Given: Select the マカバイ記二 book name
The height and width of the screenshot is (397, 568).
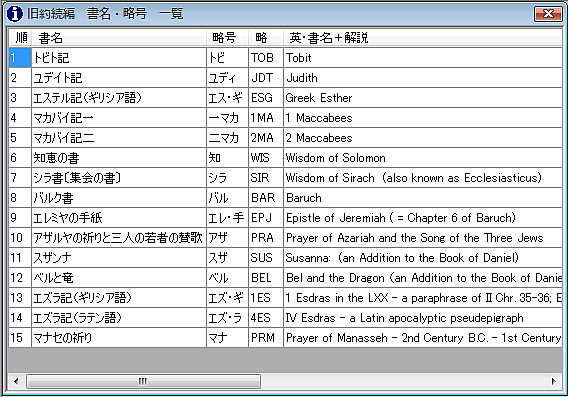Looking at the screenshot, I should pos(119,138).
